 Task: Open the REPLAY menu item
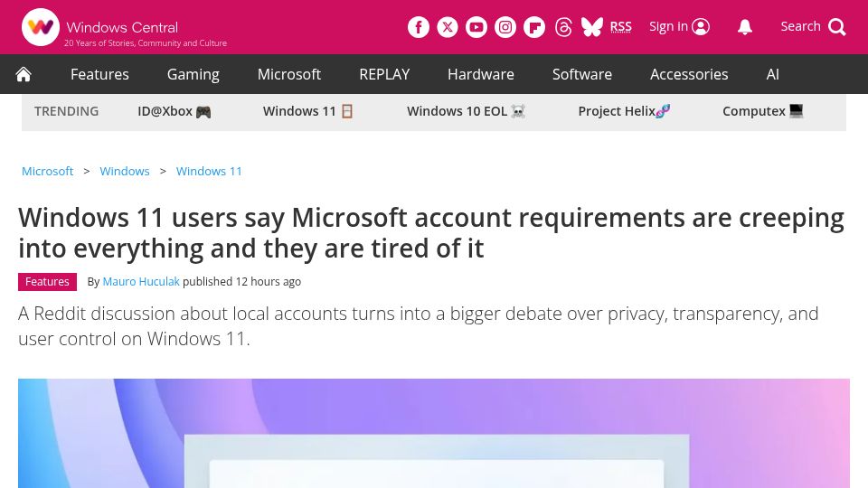click(384, 74)
